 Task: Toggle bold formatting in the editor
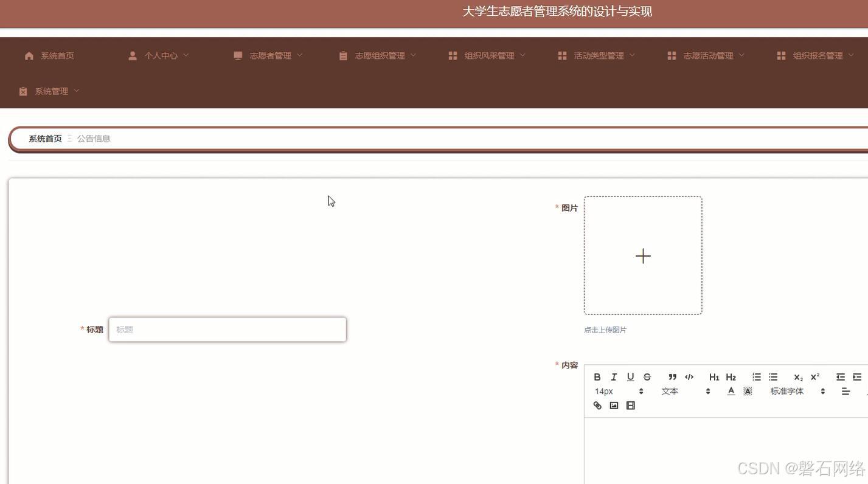[597, 377]
